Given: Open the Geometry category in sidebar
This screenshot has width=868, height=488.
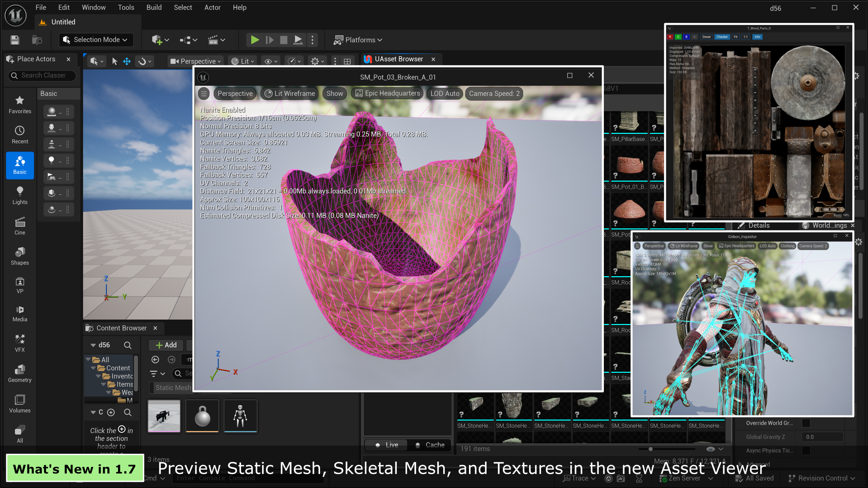Looking at the screenshot, I should coord(20,373).
